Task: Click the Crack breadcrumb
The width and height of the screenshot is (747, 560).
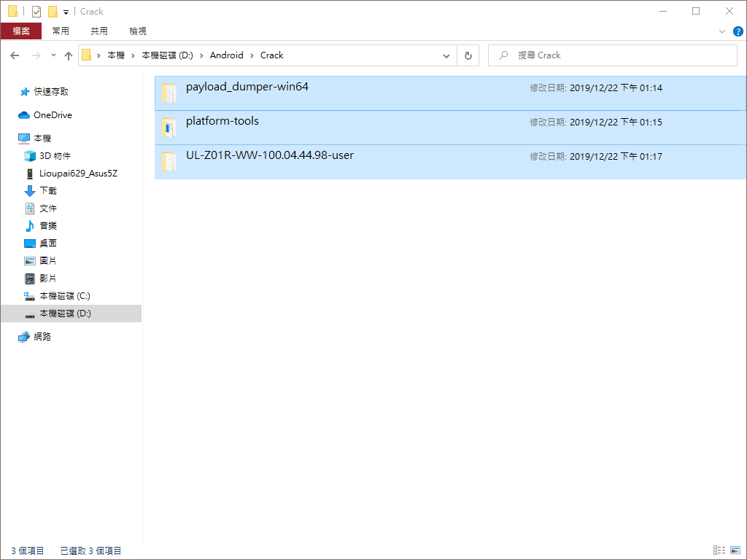Action: 272,55
